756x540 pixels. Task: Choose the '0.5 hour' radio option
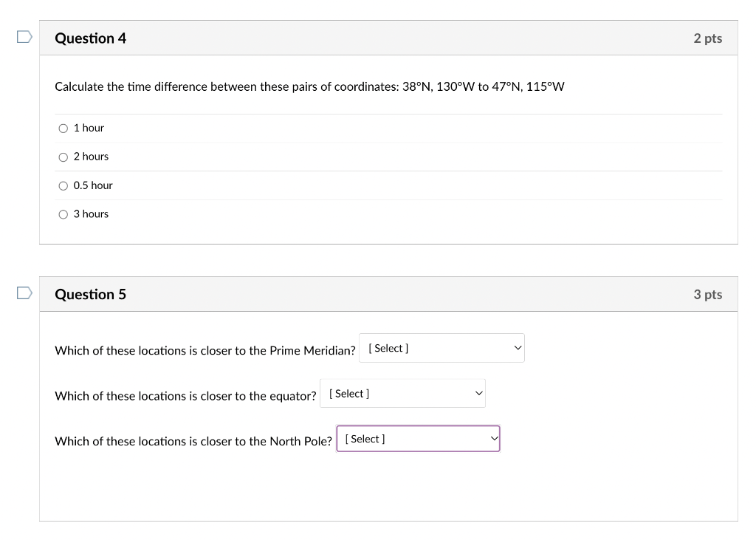[63, 186]
